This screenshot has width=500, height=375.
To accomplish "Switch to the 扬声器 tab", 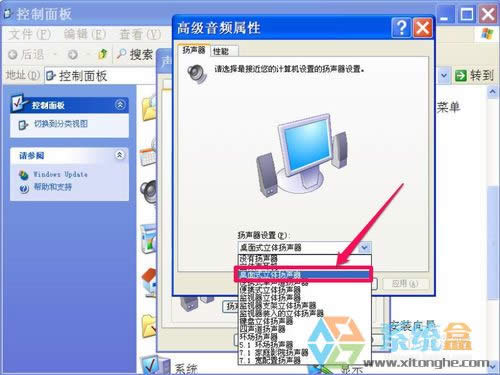I will 193,50.
